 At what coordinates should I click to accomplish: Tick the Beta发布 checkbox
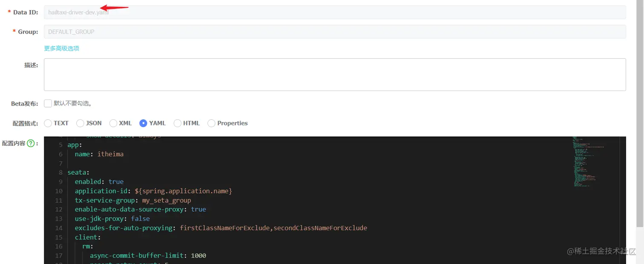(x=48, y=103)
